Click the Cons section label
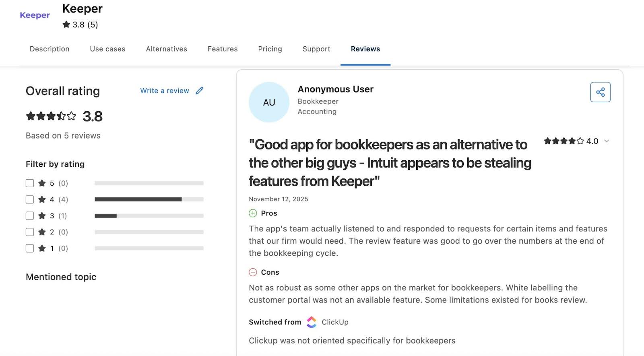 (270, 272)
